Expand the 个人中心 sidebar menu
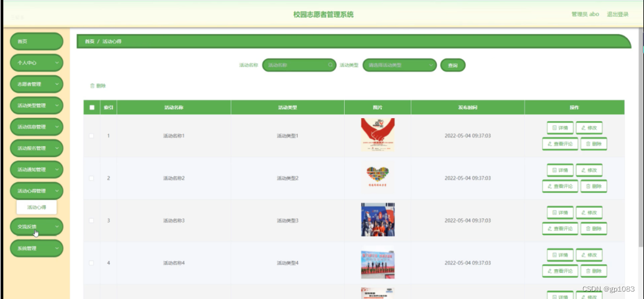Viewport: 644px width, 299px height. coord(37,63)
